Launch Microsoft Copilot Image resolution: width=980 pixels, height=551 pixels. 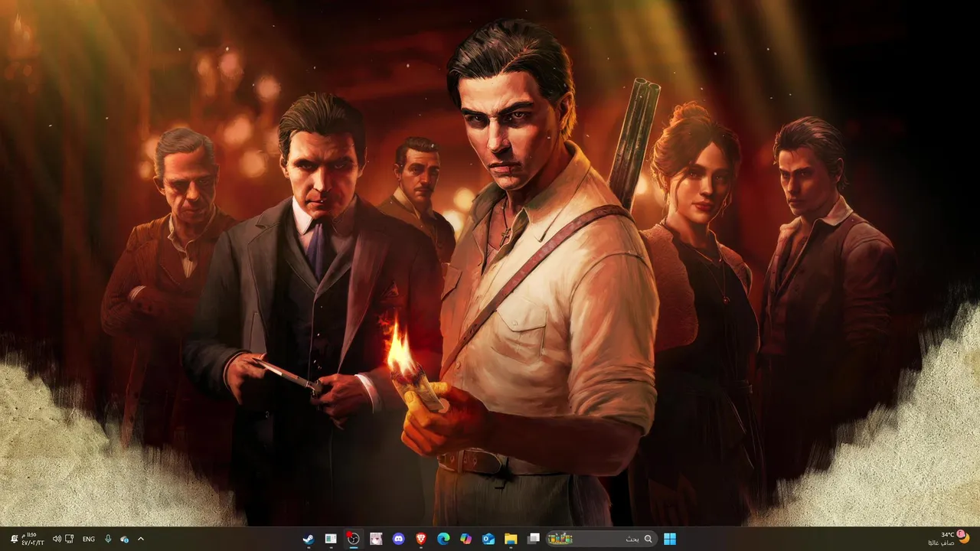pos(465,539)
